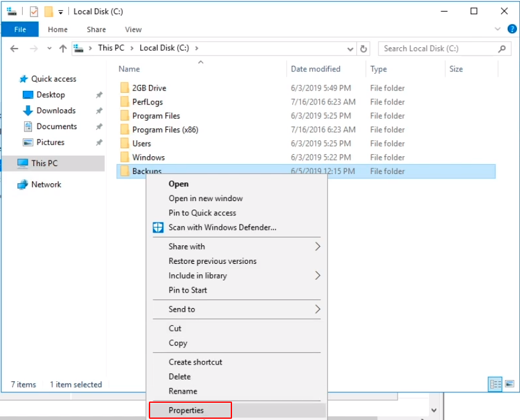Viewport: 520px width, 420px height.
Task: Select This PC in the navigation pane
Action: click(x=53, y=163)
